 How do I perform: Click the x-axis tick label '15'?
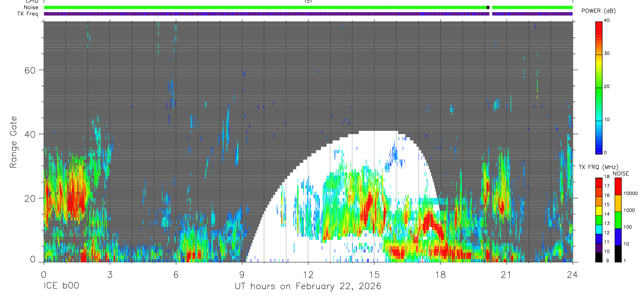coord(374,274)
